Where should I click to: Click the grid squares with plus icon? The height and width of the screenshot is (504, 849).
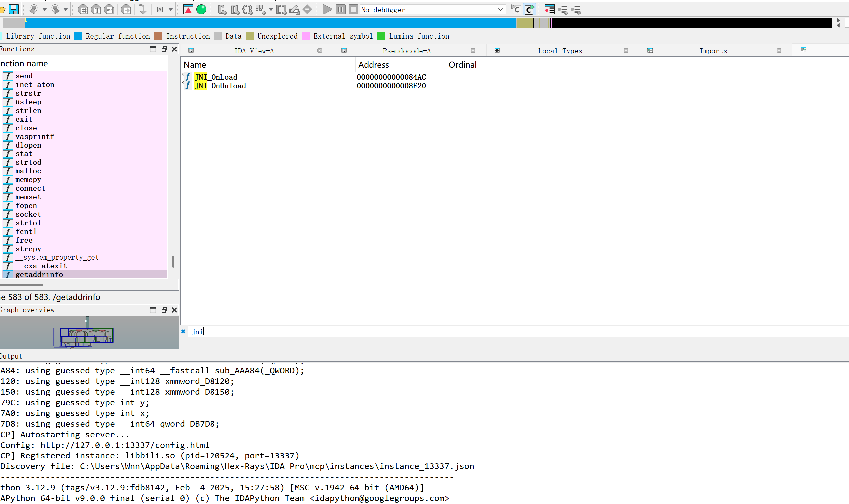tap(260, 10)
